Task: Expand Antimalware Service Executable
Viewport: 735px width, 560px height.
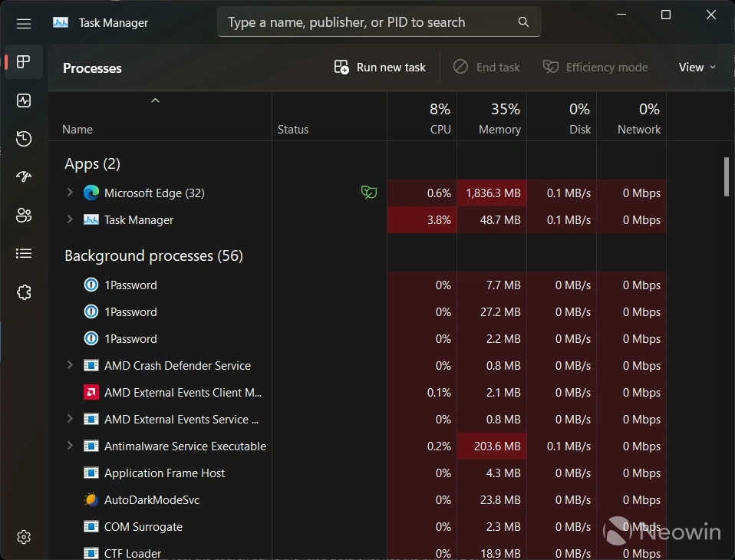Action: click(70, 445)
